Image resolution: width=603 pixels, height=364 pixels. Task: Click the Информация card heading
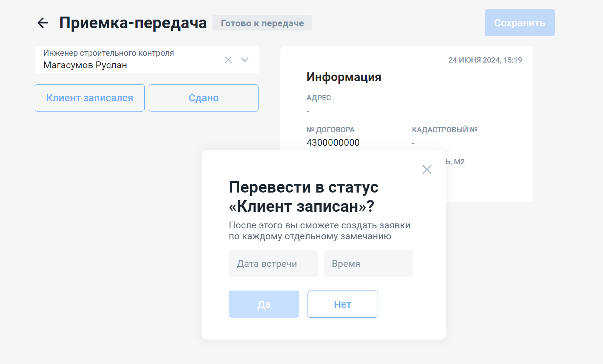tap(344, 77)
